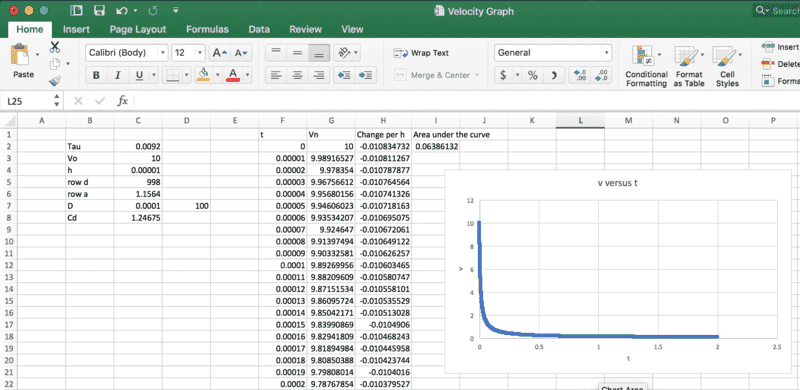The width and height of the screenshot is (800, 390).
Task: Align text right
Action: [318, 75]
